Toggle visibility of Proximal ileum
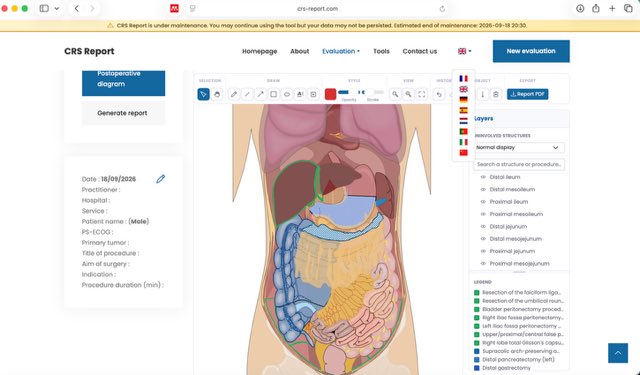Screen dimensions: 640x375 coord(483,202)
